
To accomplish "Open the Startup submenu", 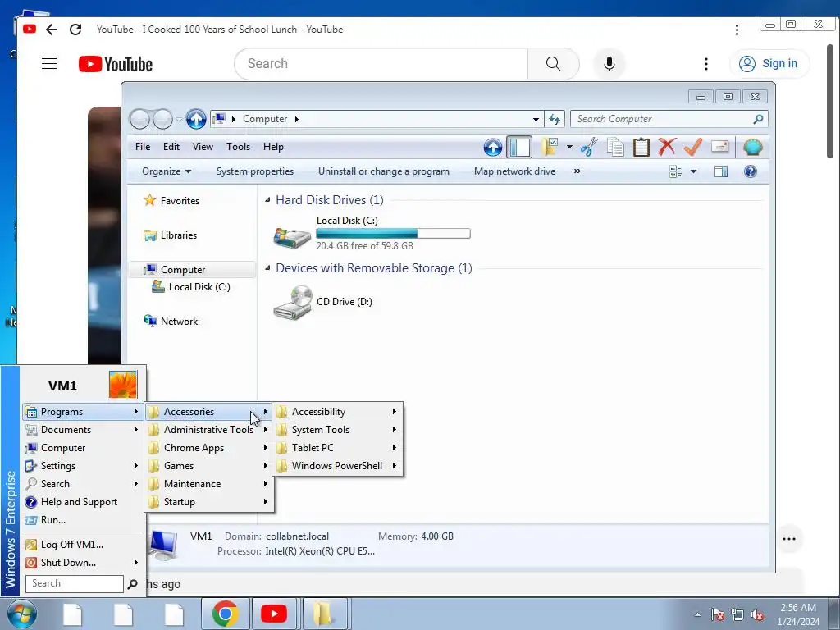I will click(x=209, y=502).
